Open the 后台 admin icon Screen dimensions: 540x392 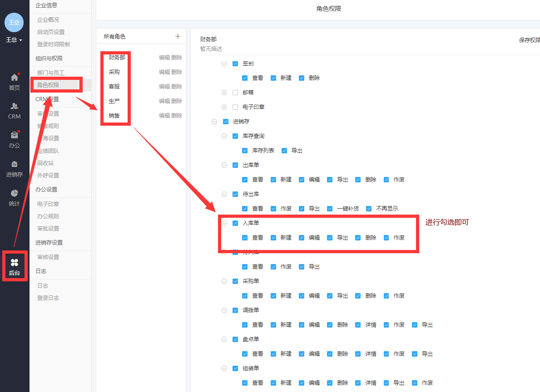14,267
